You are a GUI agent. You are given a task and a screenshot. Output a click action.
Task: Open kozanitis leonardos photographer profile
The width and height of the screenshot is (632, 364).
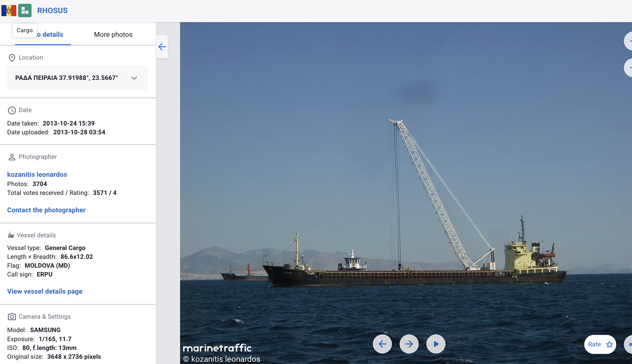tap(37, 175)
